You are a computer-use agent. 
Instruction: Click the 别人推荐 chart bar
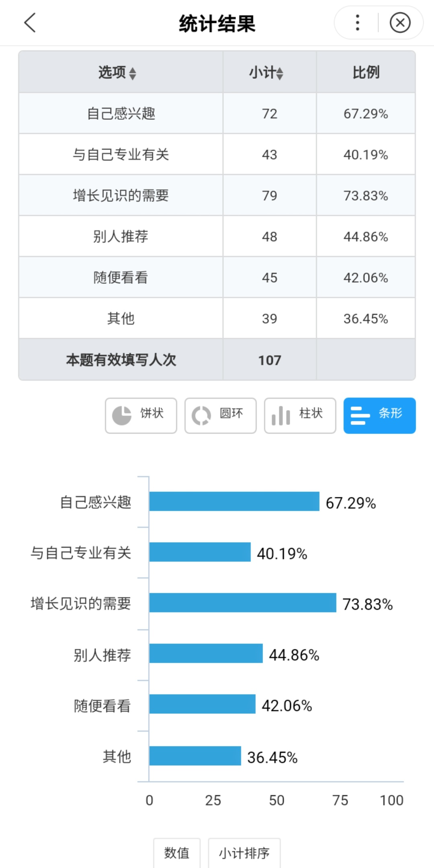tap(206, 653)
